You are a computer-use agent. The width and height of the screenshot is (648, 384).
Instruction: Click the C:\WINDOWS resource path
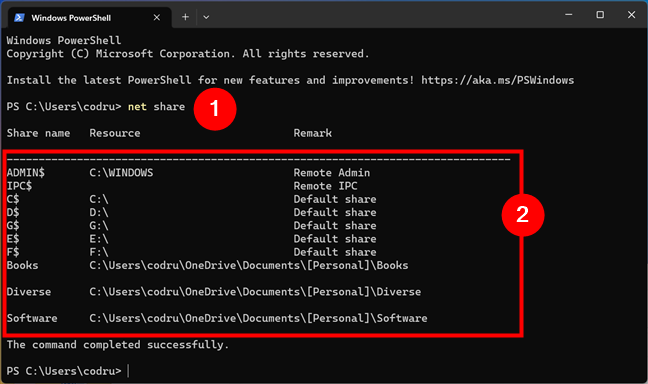click(121, 173)
